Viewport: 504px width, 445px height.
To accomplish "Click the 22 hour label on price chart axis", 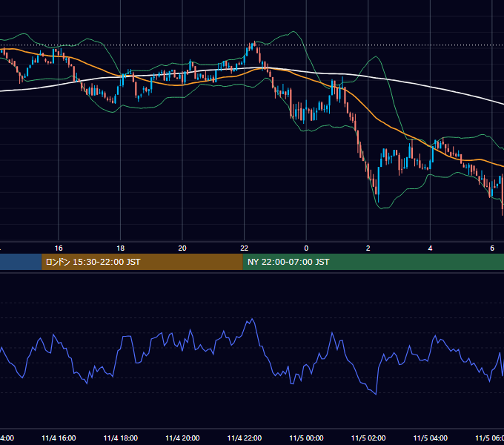I will [x=245, y=248].
